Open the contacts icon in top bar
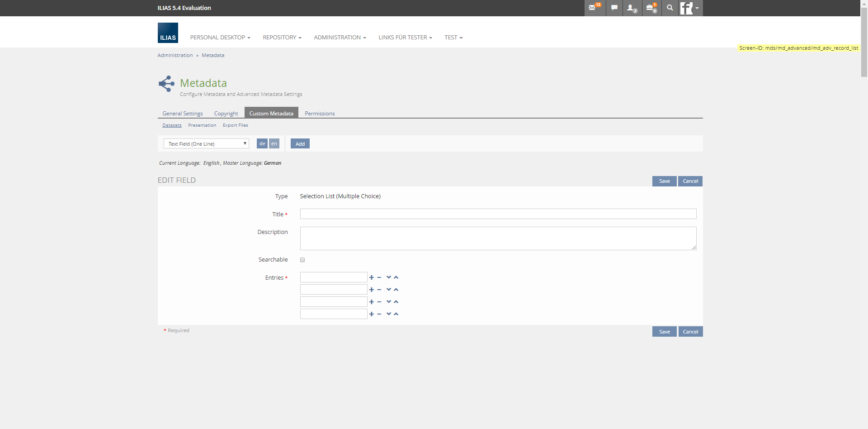The width and height of the screenshot is (868, 429). tap(631, 8)
